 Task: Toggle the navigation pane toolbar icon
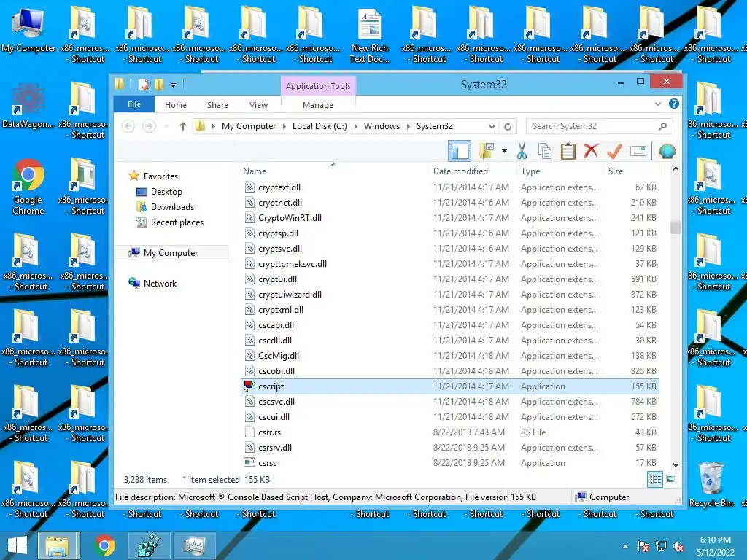point(460,152)
